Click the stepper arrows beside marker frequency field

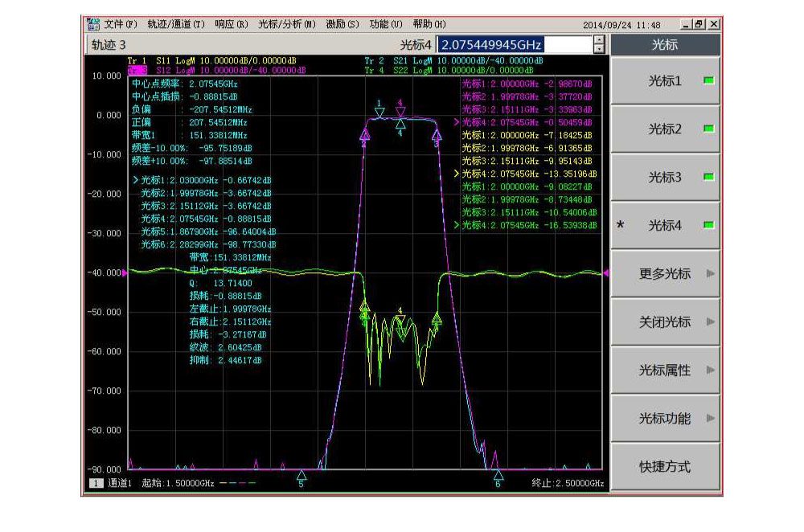point(598,45)
